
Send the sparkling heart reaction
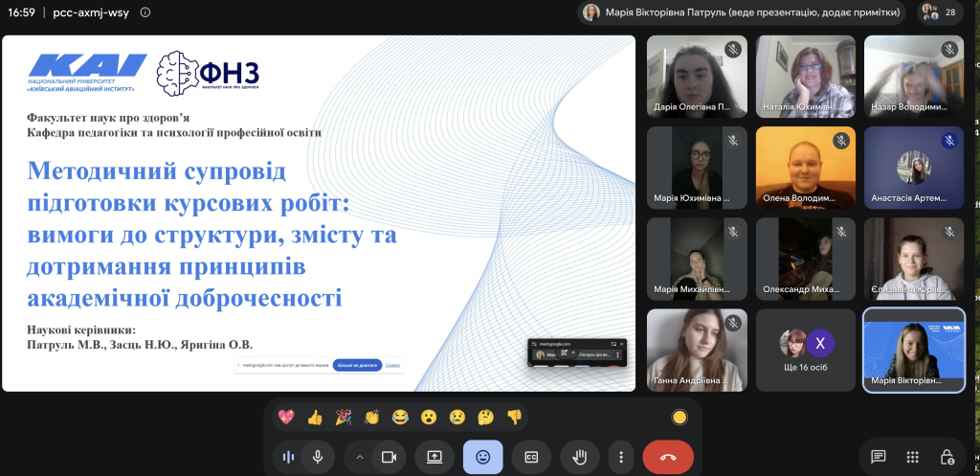click(286, 418)
